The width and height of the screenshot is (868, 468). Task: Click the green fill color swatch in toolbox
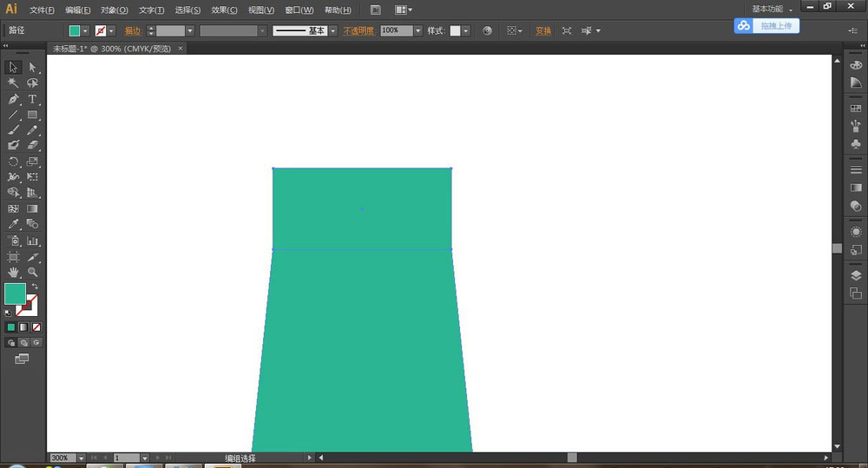click(15, 293)
